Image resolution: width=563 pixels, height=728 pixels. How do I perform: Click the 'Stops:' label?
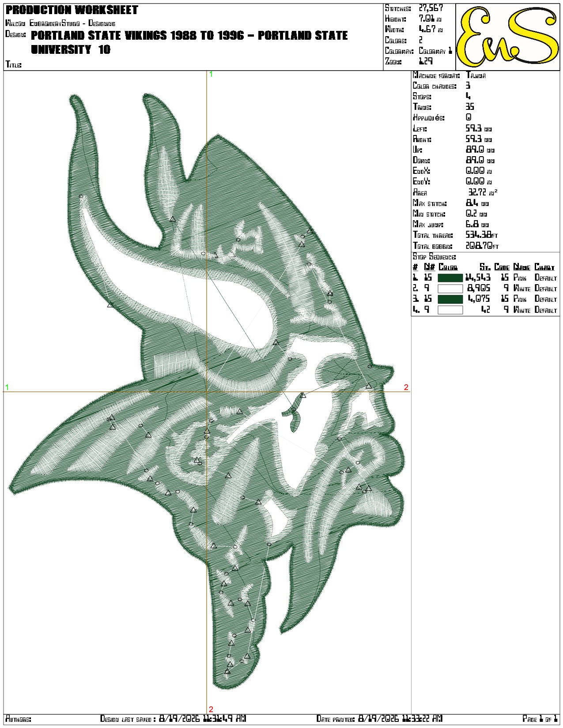(422, 97)
